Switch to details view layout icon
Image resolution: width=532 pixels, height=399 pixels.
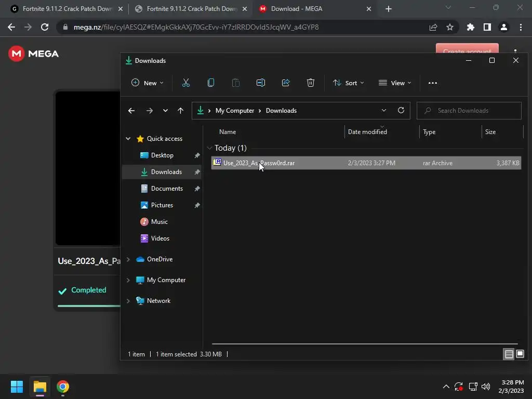point(509,354)
